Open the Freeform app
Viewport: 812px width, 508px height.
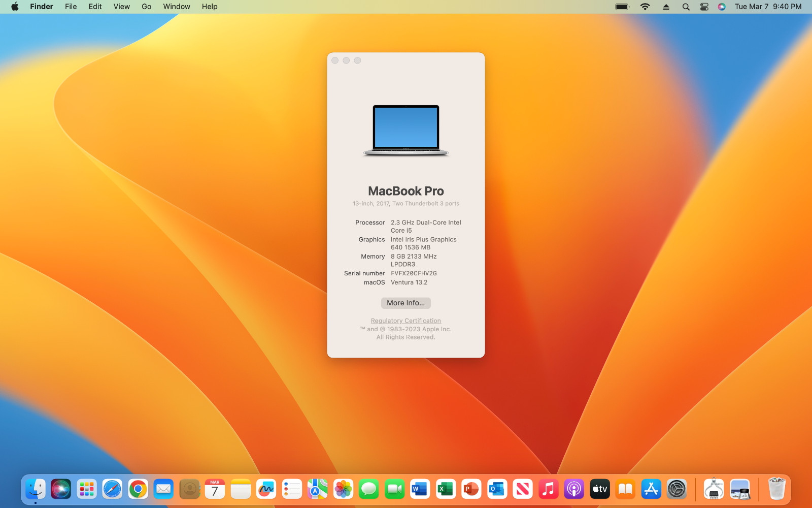point(266,489)
